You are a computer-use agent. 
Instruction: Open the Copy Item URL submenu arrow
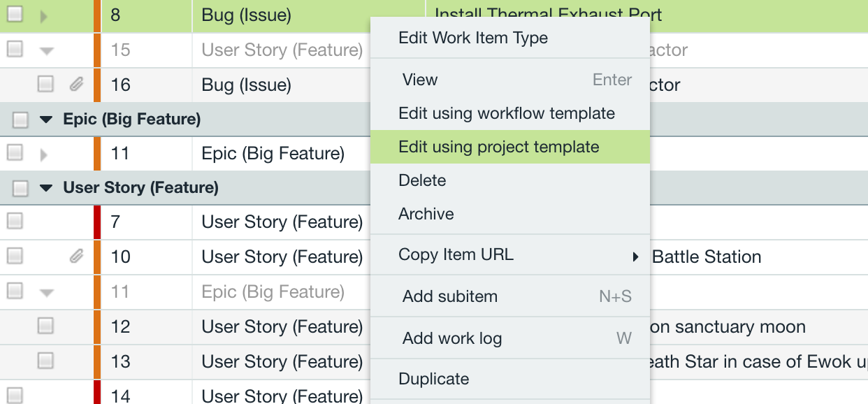point(635,256)
